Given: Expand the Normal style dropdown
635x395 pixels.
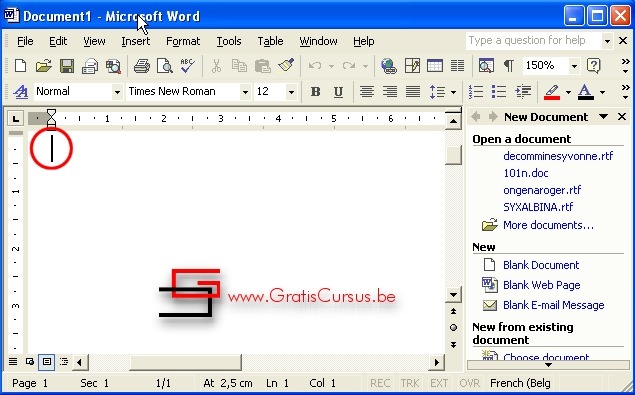Looking at the screenshot, I should pos(117,92).
